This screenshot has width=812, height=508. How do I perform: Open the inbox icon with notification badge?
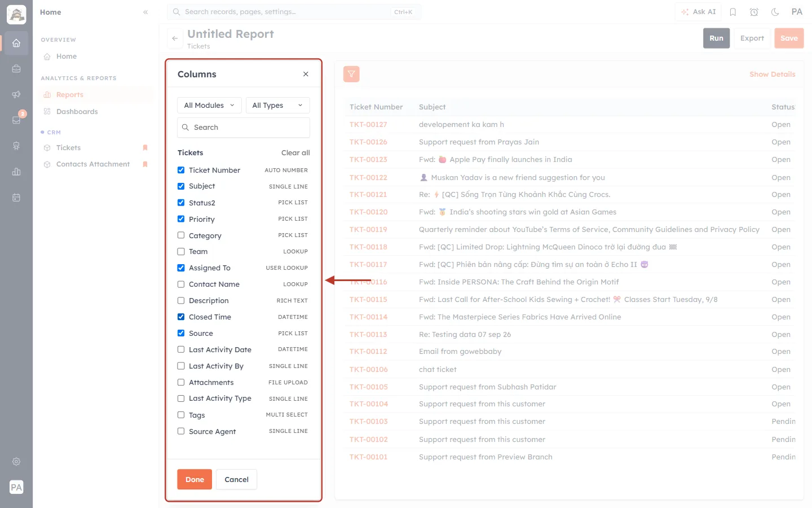pos(16,120)
